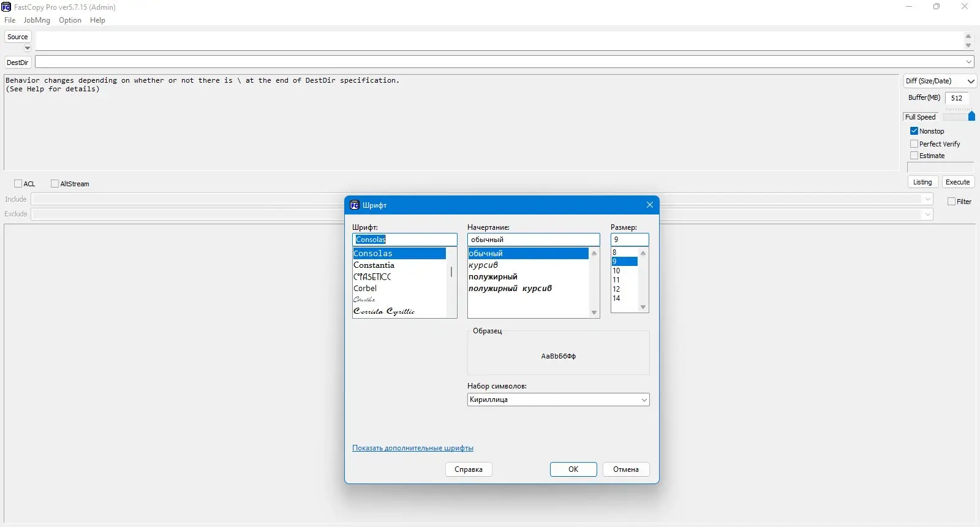This screenshot has height=527, width=980.
Task: Click the font list scrollbar thumb
Action: pyautogui.click(x=451, y=271)
